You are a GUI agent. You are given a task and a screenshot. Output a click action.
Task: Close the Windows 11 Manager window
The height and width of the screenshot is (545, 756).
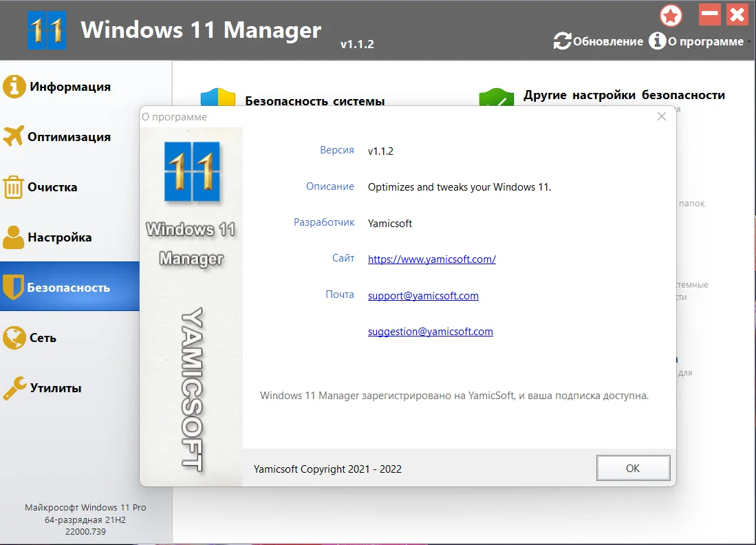click(737, 14)
